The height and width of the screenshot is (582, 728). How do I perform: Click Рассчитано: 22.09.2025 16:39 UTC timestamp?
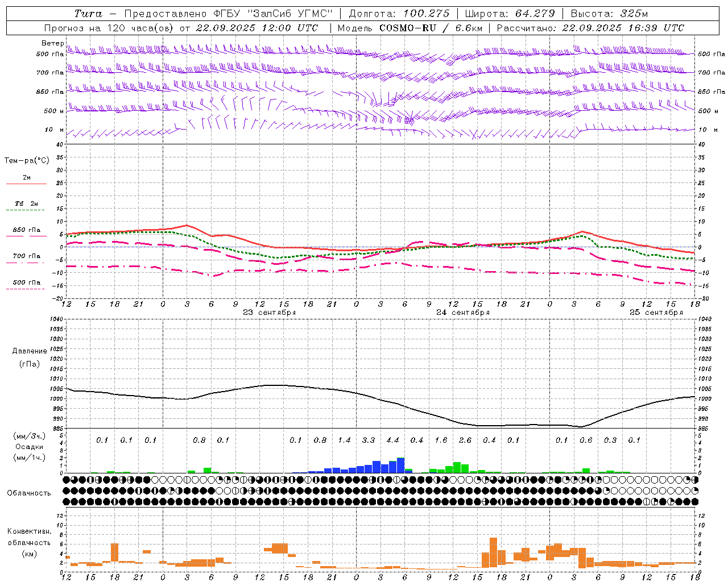point(590,28)
